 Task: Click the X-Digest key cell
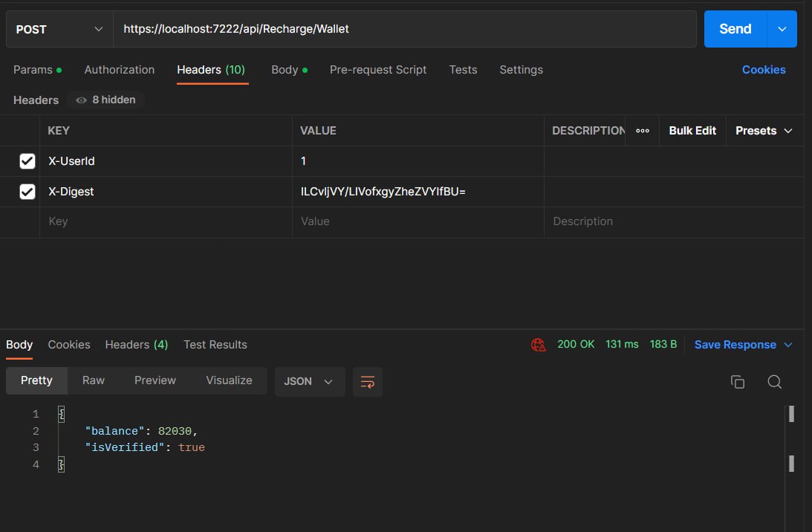coord(166,192)
